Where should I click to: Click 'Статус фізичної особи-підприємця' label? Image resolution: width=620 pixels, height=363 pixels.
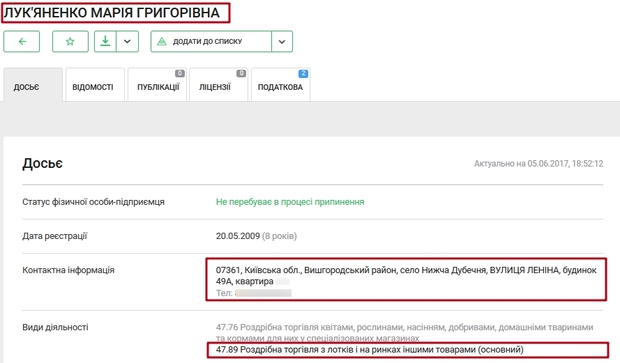tap(93, 202)
